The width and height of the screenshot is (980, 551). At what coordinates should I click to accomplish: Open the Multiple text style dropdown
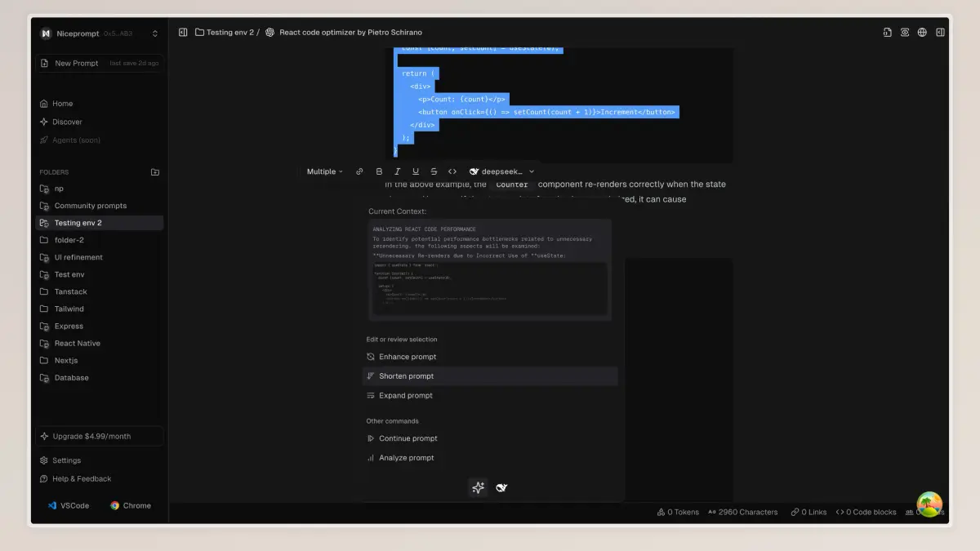point(324,171)
